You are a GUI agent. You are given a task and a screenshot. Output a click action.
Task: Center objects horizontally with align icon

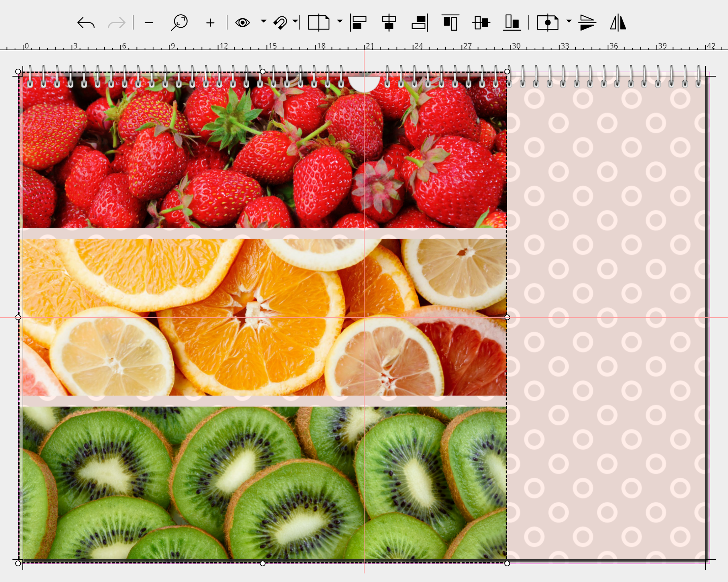pos(389,23)
